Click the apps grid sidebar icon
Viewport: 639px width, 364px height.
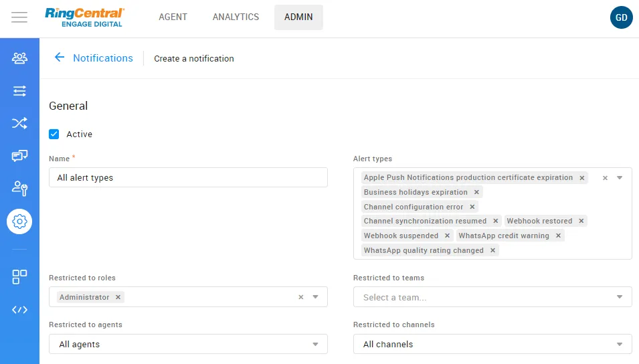coord(19,277)
